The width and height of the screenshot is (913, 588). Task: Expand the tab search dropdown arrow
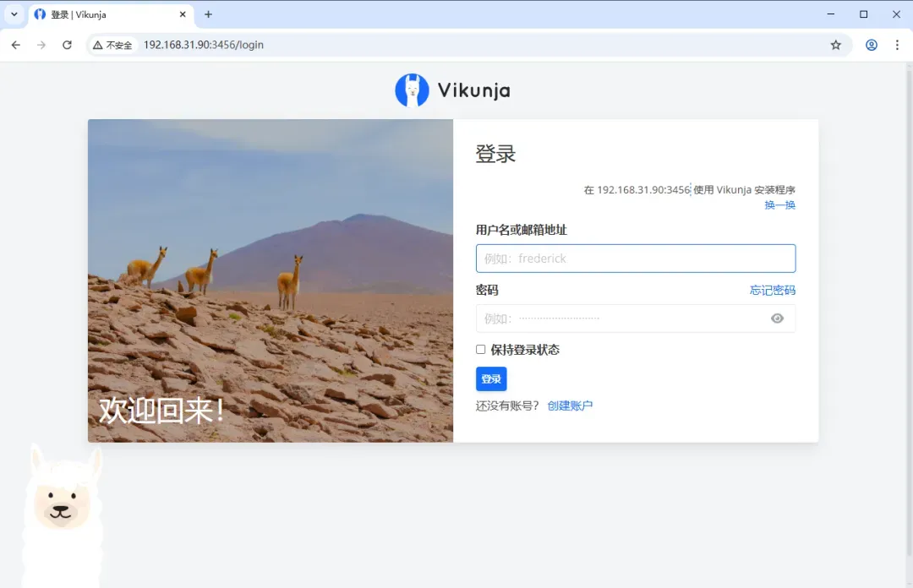pos(14,14)
